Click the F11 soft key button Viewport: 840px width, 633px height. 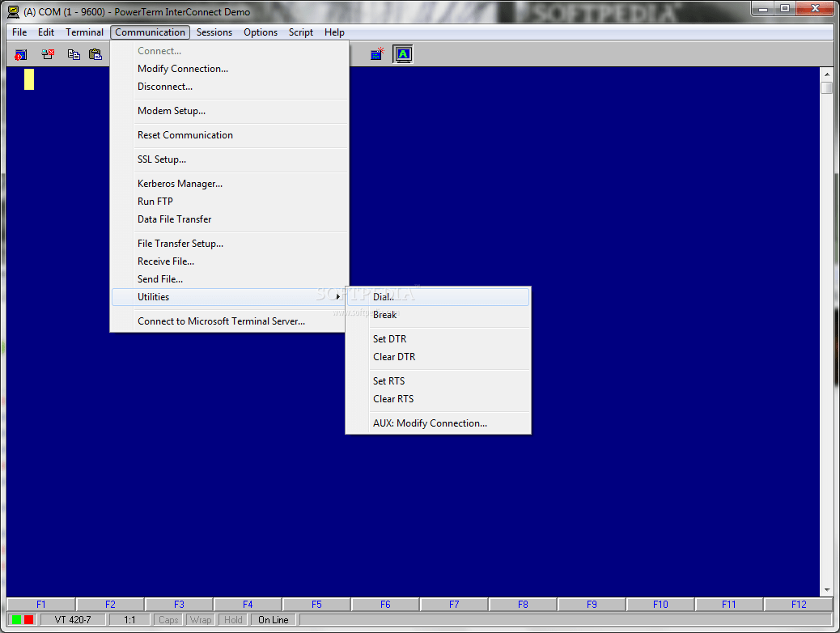point(728,605)
